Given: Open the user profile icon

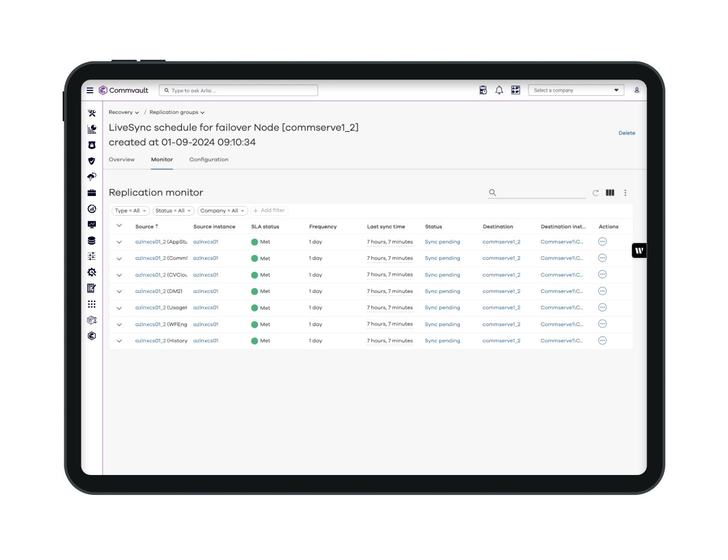Looking at the screenshot, I should click(636, 90).
